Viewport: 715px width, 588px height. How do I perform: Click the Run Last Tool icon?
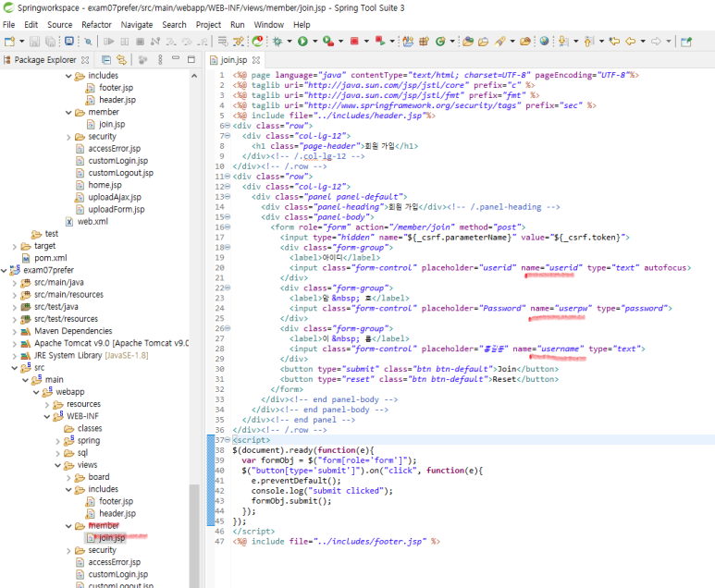tap(328, 42)
